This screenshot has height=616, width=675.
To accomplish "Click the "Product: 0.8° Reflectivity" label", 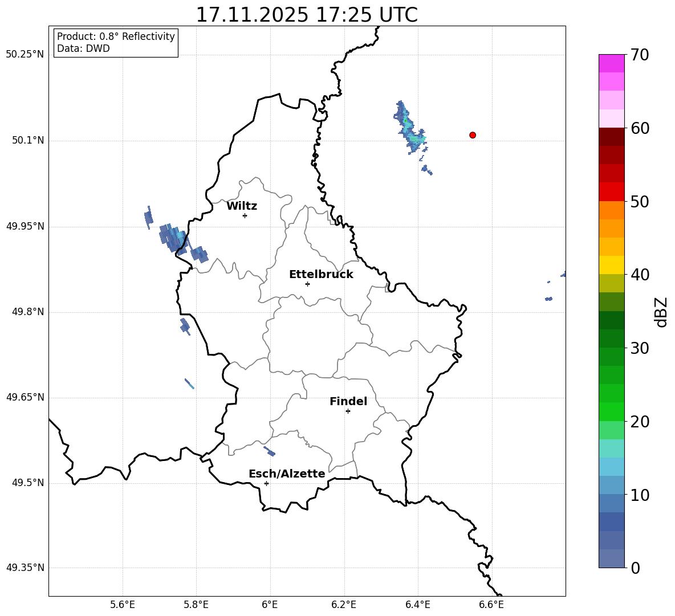I will (x=116, y=36).
